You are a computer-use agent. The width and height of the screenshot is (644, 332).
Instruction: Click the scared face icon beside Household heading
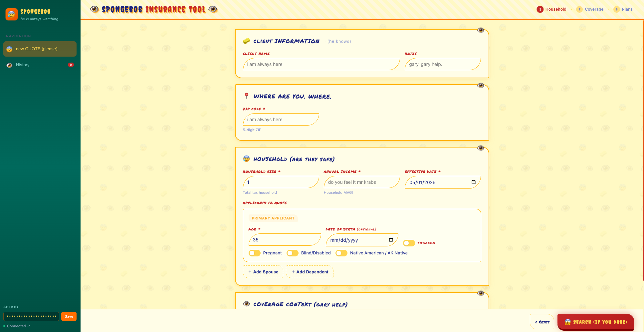click(x=246, y=159)
